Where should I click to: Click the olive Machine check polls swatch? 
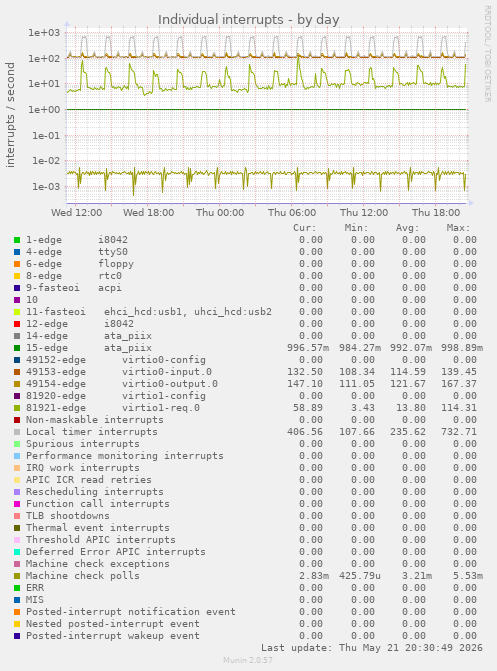[17, 576]
